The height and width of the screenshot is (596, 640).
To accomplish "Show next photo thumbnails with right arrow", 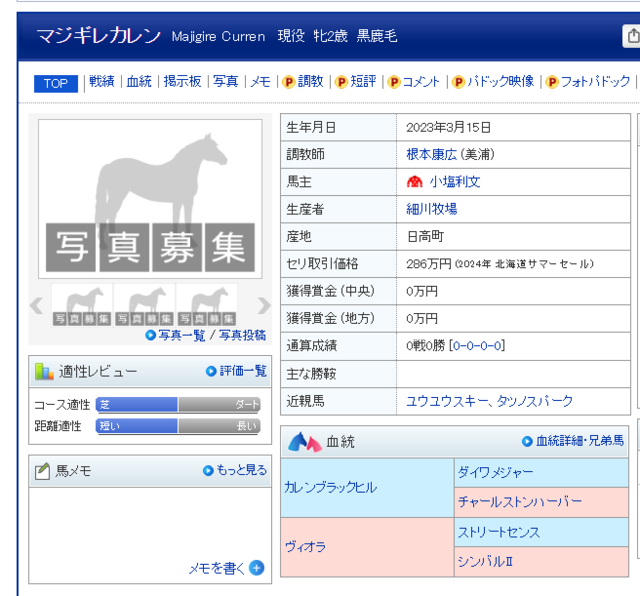I will point(264,305).
